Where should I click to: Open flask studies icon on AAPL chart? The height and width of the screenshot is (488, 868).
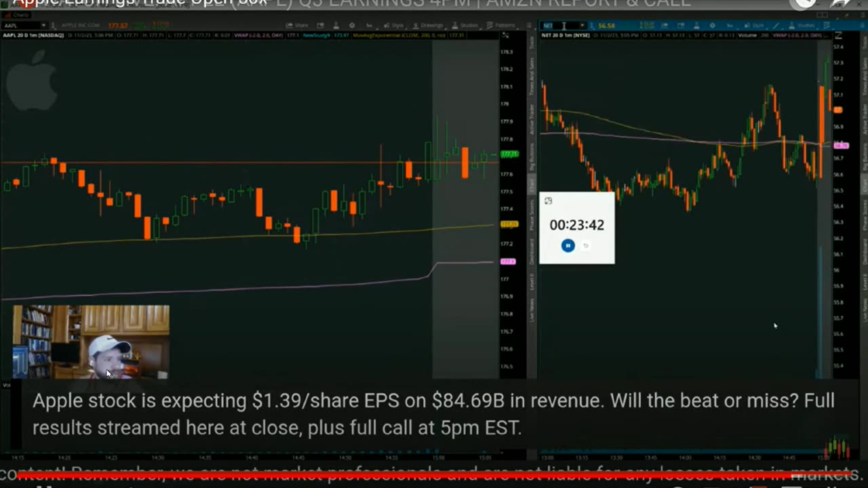coord(336,26)
